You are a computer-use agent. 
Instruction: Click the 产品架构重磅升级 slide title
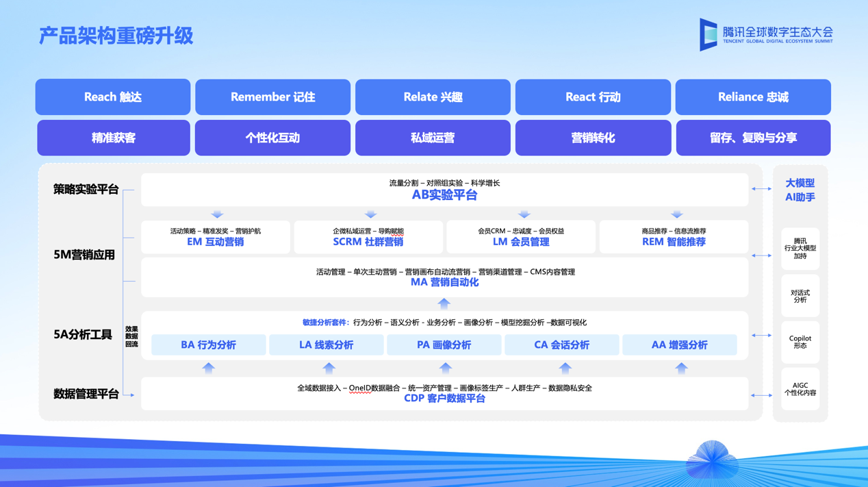116,36
